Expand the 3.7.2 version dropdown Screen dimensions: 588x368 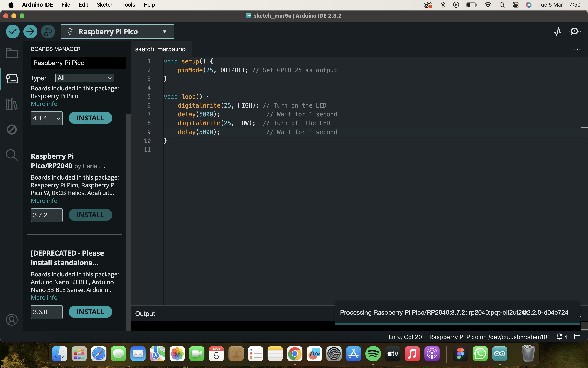tap(47, 215)
